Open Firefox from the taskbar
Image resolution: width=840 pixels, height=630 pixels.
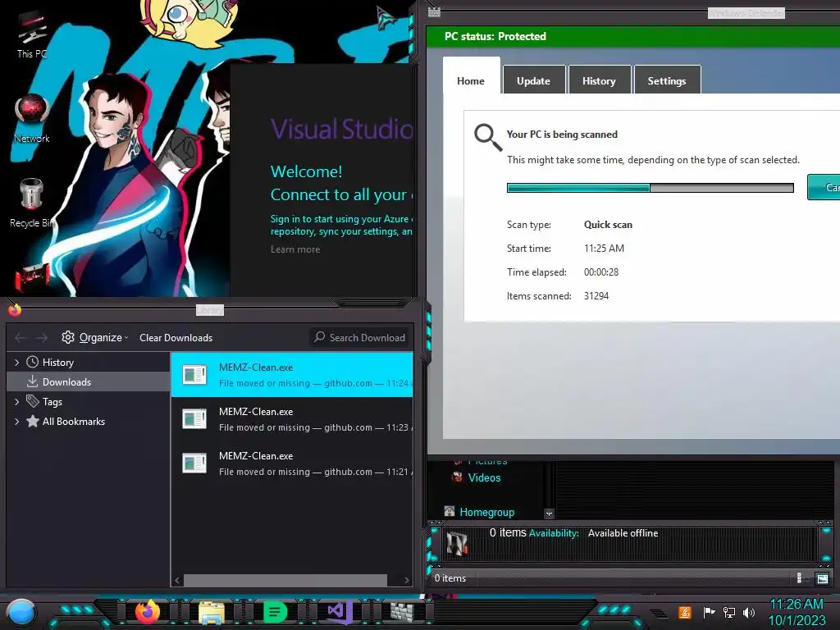(x=148, y=611)
